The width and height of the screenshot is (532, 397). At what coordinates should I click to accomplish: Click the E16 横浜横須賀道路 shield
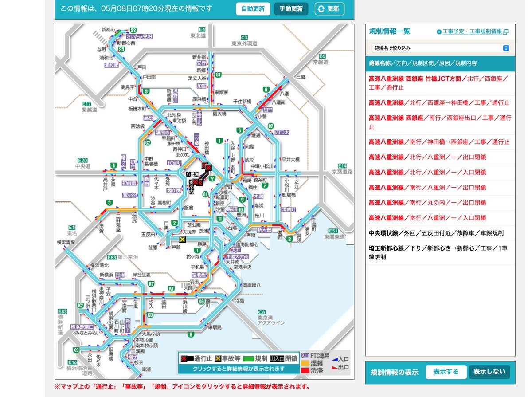click(x=73, y=362)
